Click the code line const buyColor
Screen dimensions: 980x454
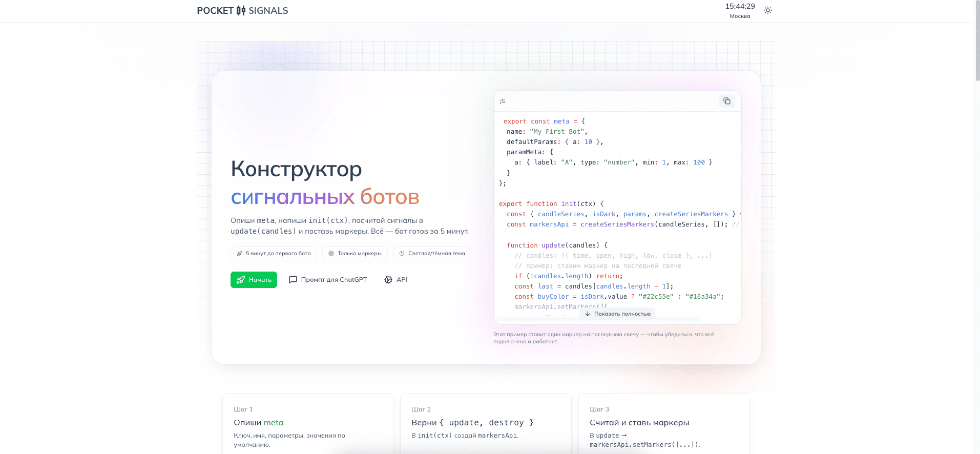[x=619, y=297]
